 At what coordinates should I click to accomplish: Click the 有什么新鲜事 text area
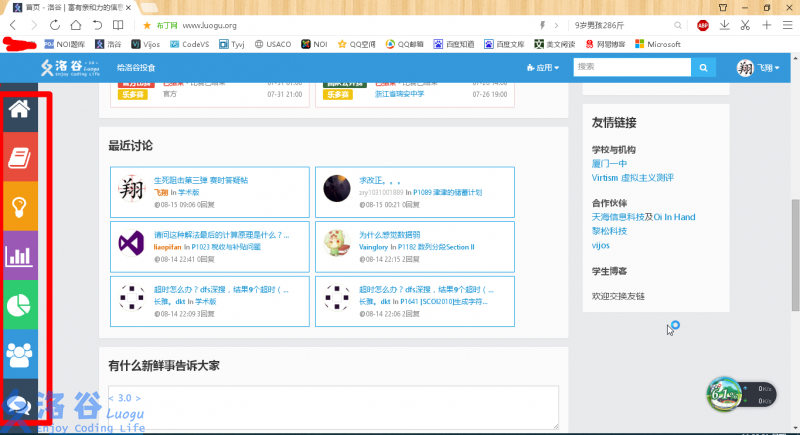tap(331, 407)
